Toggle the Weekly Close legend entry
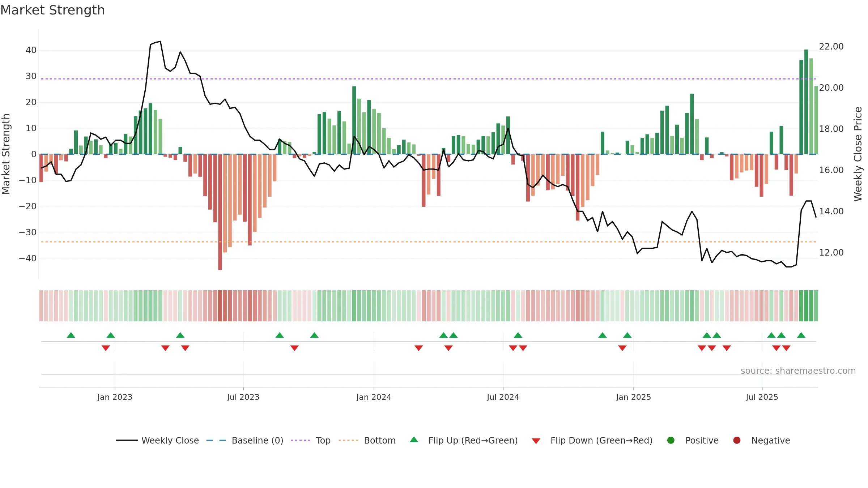 pos(157,440)
